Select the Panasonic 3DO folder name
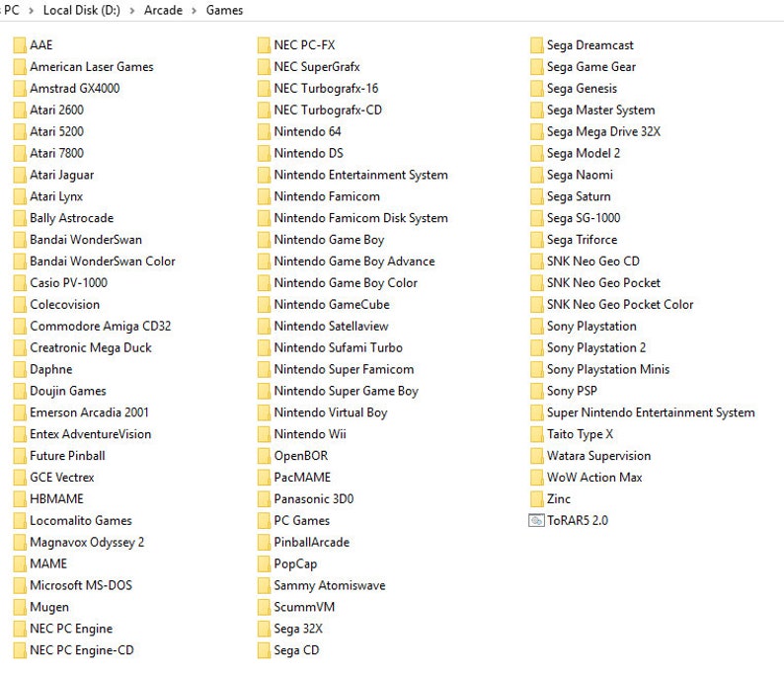The height and width of the screenshot is (673, 784). pyautogui.click(x=313, y=498)
